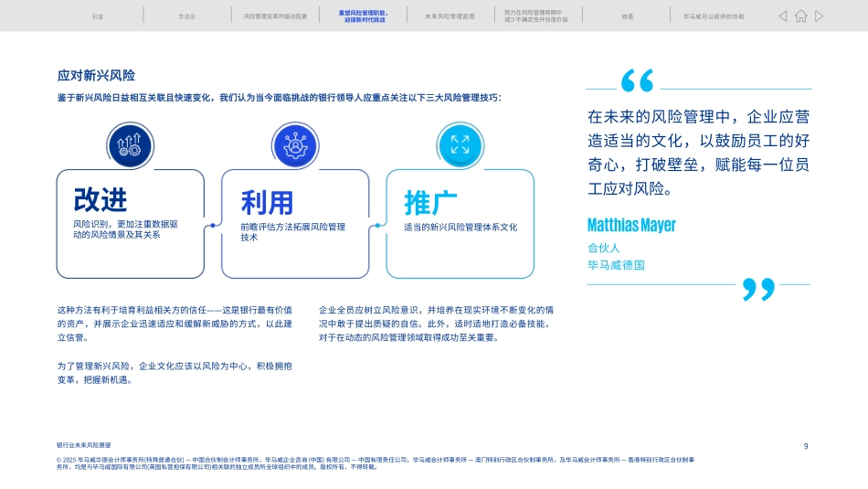Click the 应对新兴风险 page title
The image size is (868, 489).
[x=96, y=75]
